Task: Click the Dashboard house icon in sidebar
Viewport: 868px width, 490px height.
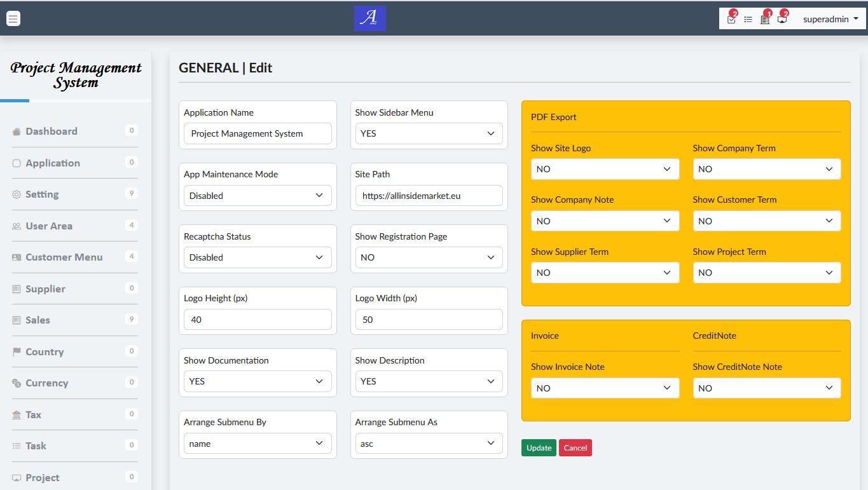Action: (x=17, y=132)
